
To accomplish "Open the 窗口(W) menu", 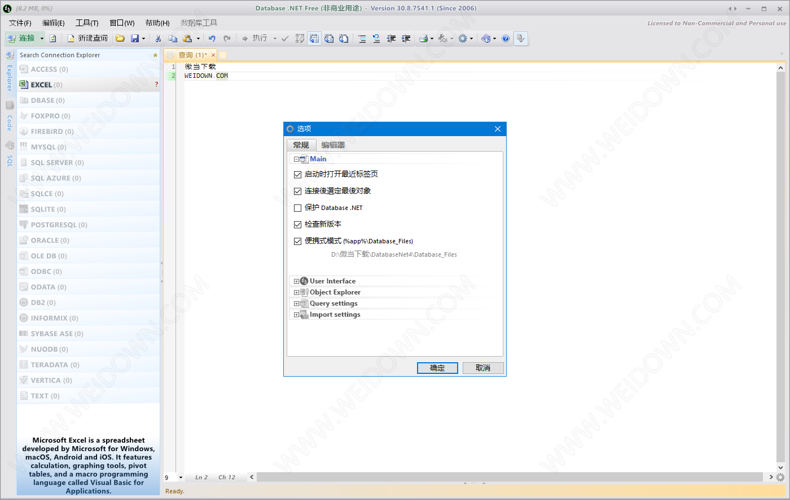I will (x=122, y=23).
